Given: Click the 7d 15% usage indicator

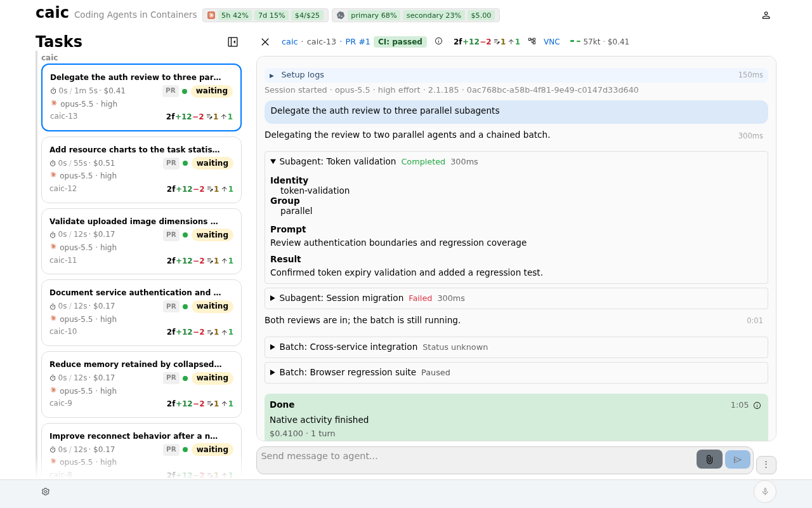Looking at the screenshot, I should point(272,15).
